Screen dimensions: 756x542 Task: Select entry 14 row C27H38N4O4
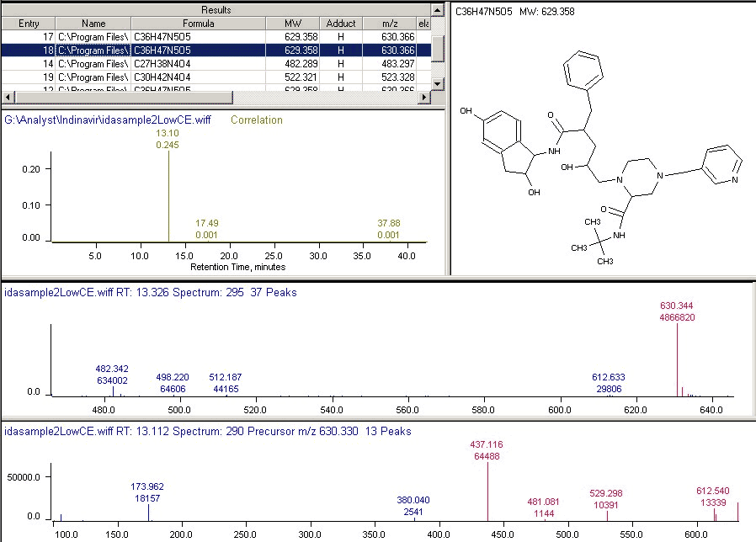pos(216,64)
